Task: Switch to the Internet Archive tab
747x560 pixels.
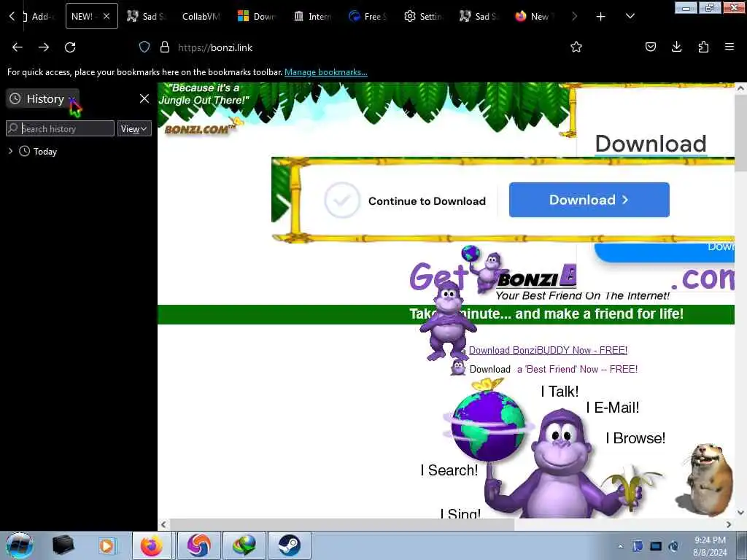Action: (313, 16)
